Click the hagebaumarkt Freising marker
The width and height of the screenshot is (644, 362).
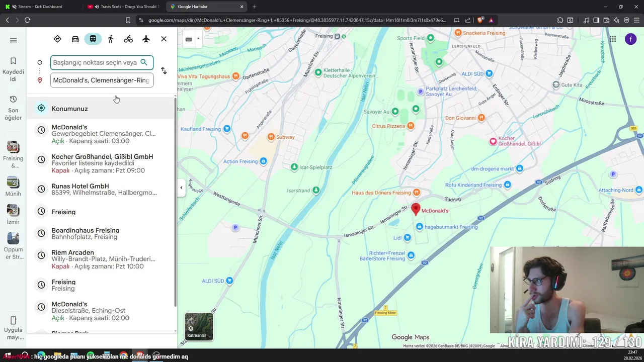(x=420, y=227)
